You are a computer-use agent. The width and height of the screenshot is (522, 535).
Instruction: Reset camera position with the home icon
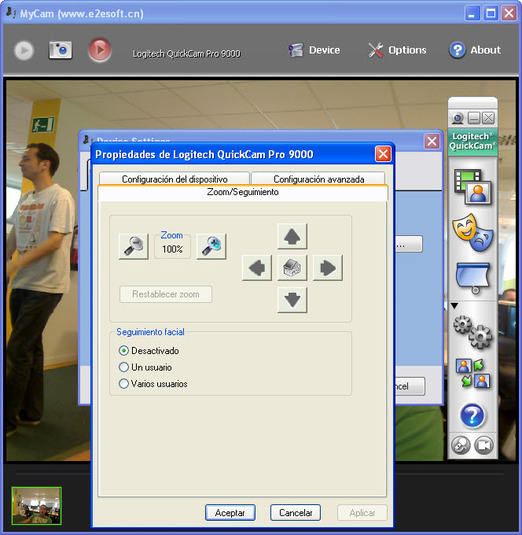[292, 268]
